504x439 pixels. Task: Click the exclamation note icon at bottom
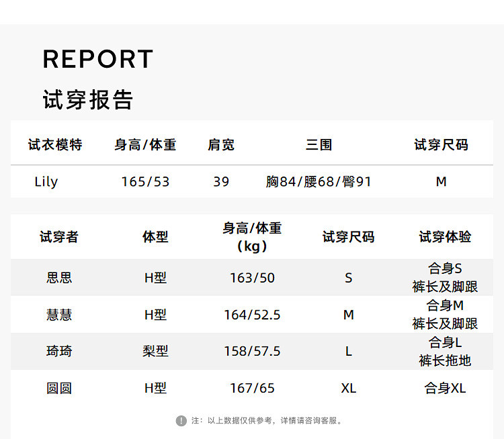tap(181, 421)
